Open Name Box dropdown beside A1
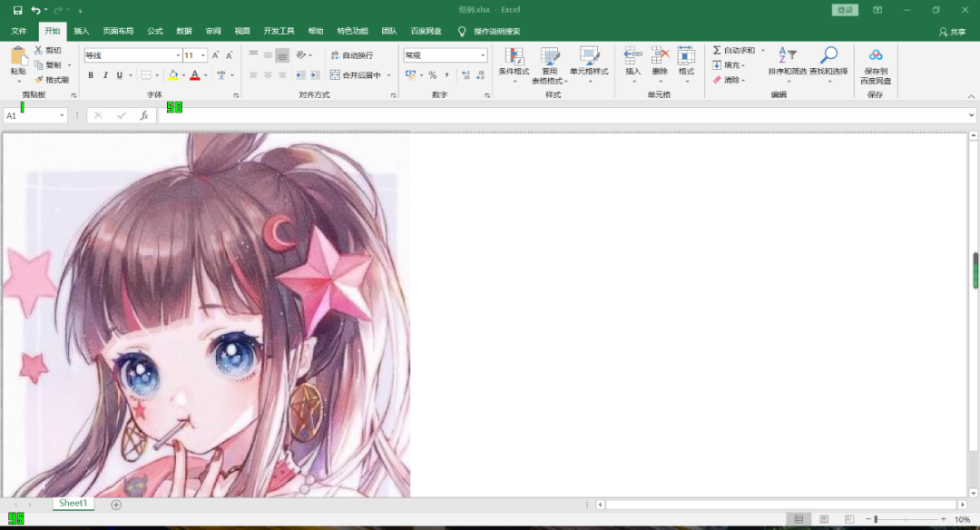Image resolution: width=980 pixels, height=530 pixels. point(62,115)
